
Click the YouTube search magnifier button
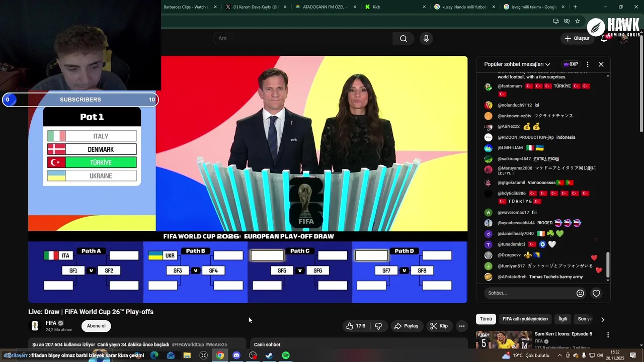point(404,39)
